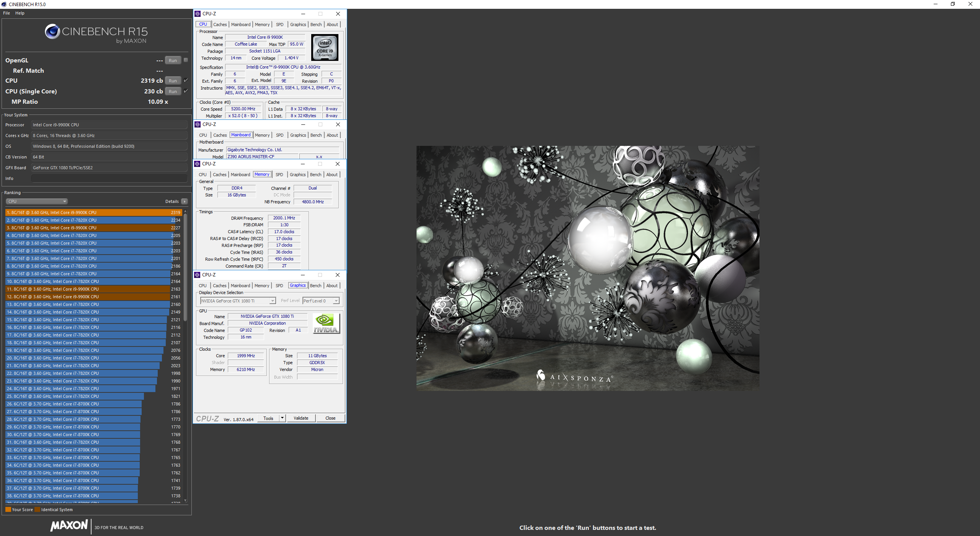Viewport: 980px width, 536px height.
Task: Restore down the Cinebench main window
Action: 953,4
